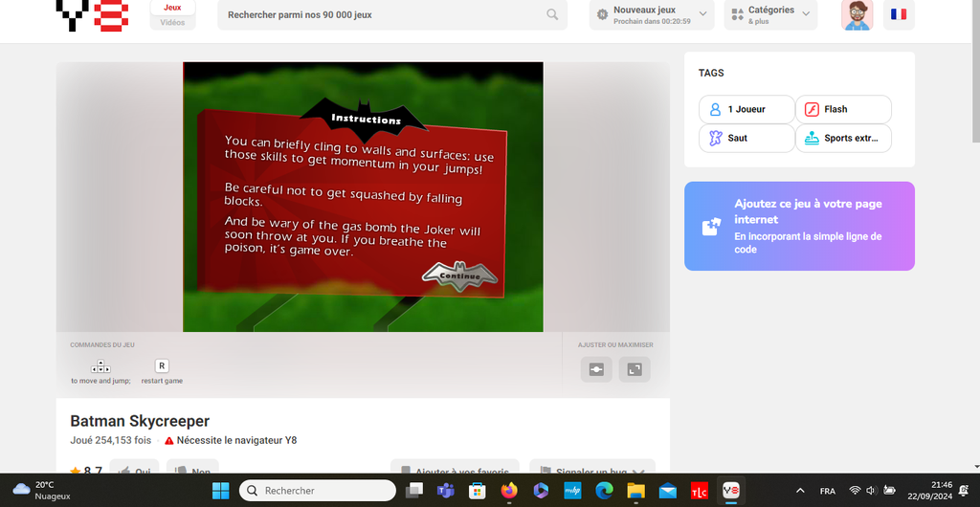Open Microsoft Store from taskbar
Screen dimensions: 980x507
478,491
